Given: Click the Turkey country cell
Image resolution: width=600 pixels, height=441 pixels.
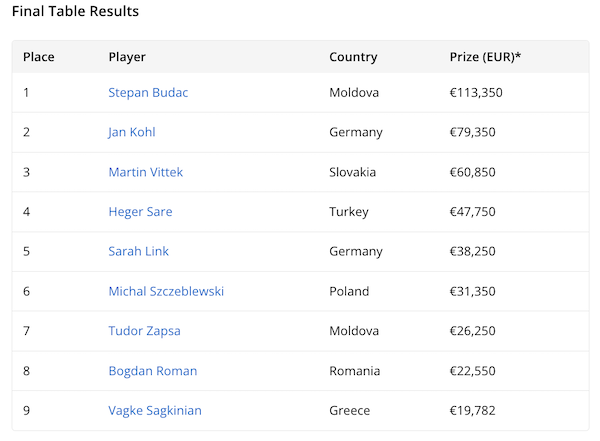Looking at the screenshot, I should (x=349, y=212).
